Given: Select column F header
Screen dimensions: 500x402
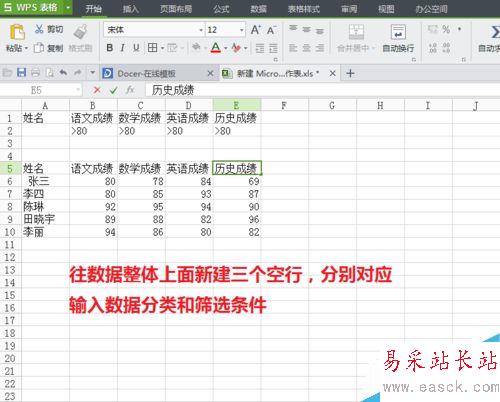Looking at the screenshot, I should [284, 106].
